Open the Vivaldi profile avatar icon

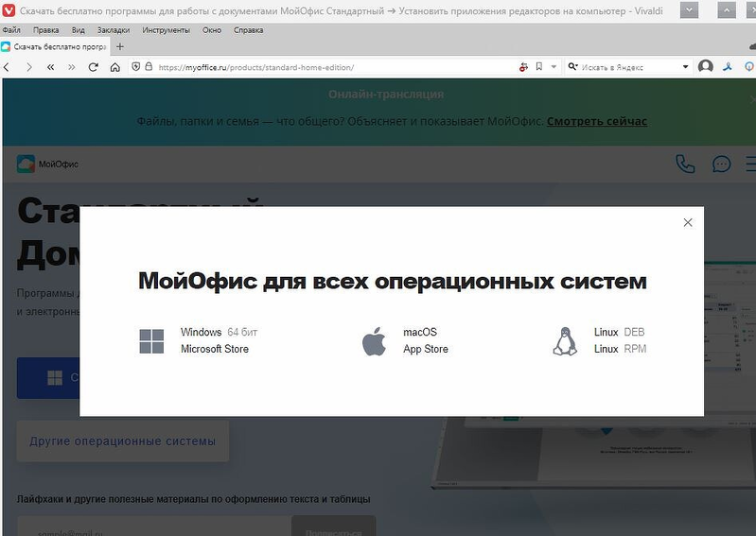[705, 67]
